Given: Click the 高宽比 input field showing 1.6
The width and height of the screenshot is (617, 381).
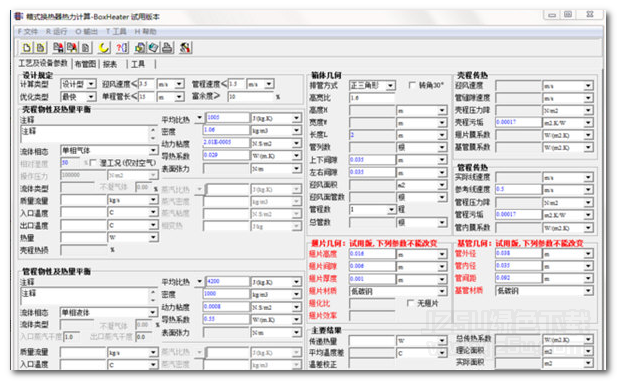Looking at the screenshot, I should 372,97.
